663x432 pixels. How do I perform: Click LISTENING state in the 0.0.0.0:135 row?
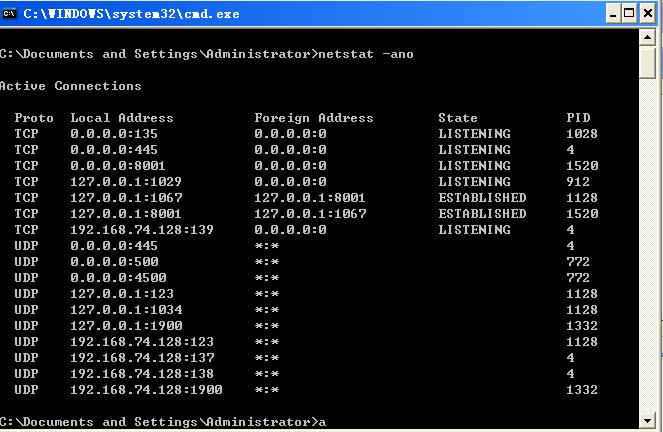click(474, 134)
